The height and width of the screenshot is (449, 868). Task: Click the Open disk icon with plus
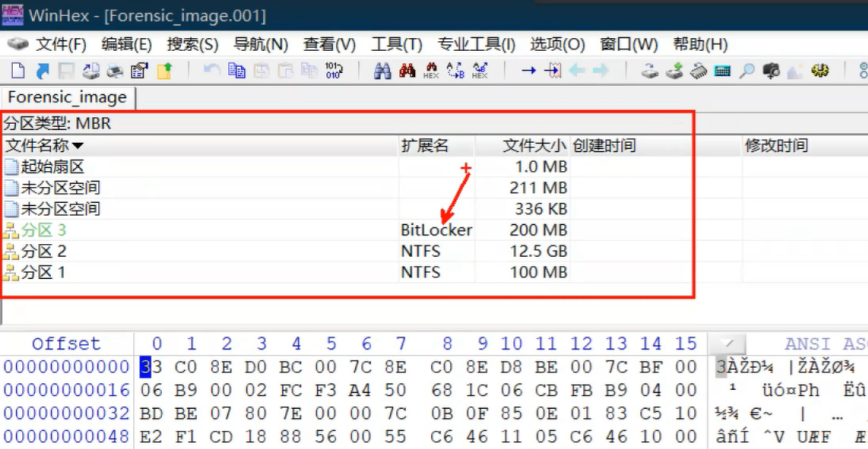point(674,71)
